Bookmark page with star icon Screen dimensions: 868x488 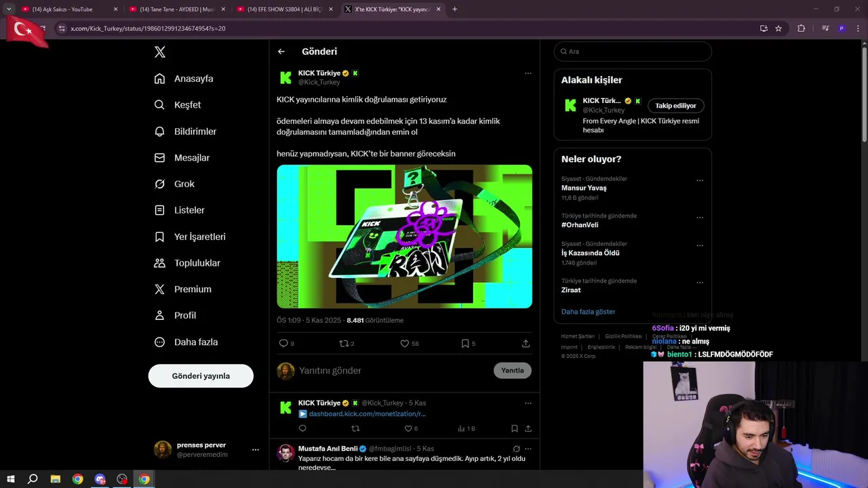778,28
